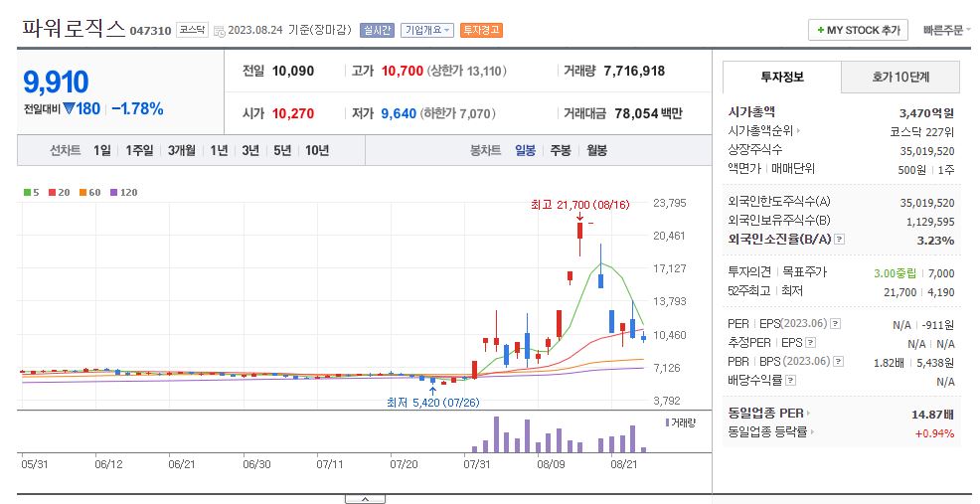The image size is (980, 504).
Task: Click the 전일 value 10,090
Action: (293, 71)
